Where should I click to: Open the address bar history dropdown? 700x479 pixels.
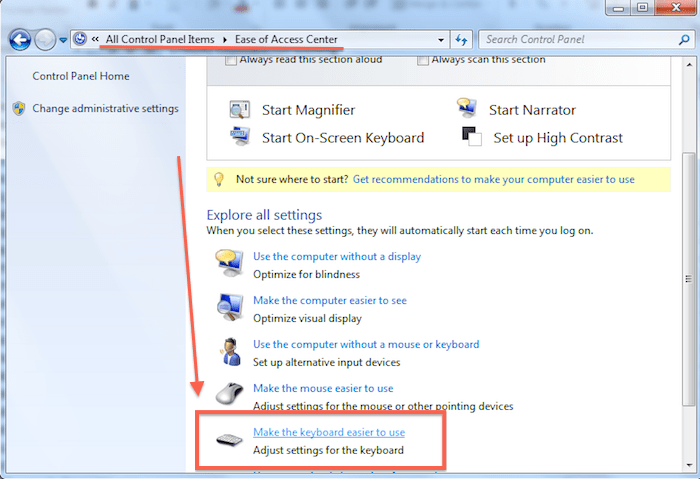(x=441, y=40)
